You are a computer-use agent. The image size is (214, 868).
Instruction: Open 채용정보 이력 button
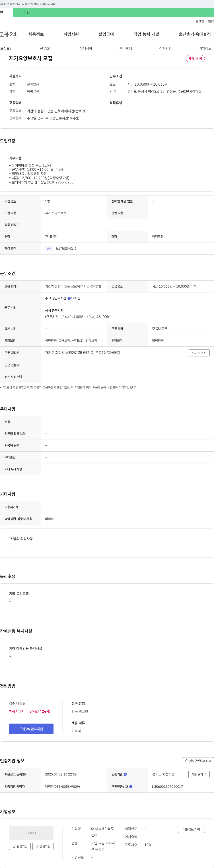(191, 829)
